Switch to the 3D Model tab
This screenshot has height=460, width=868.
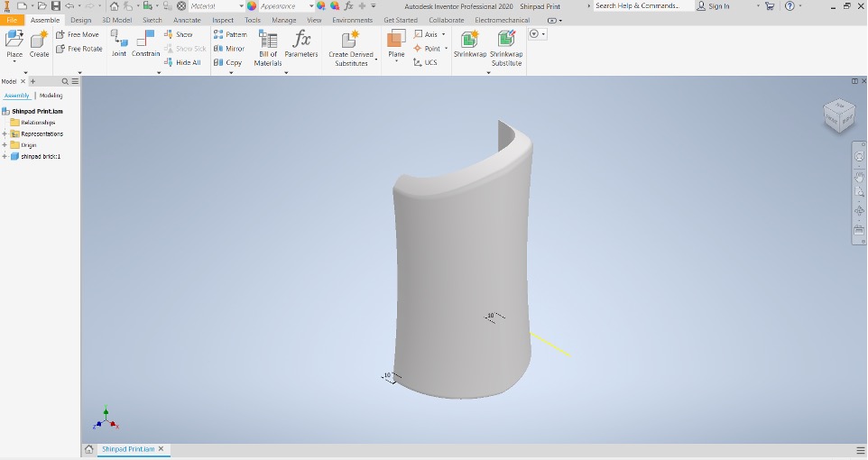116,20
